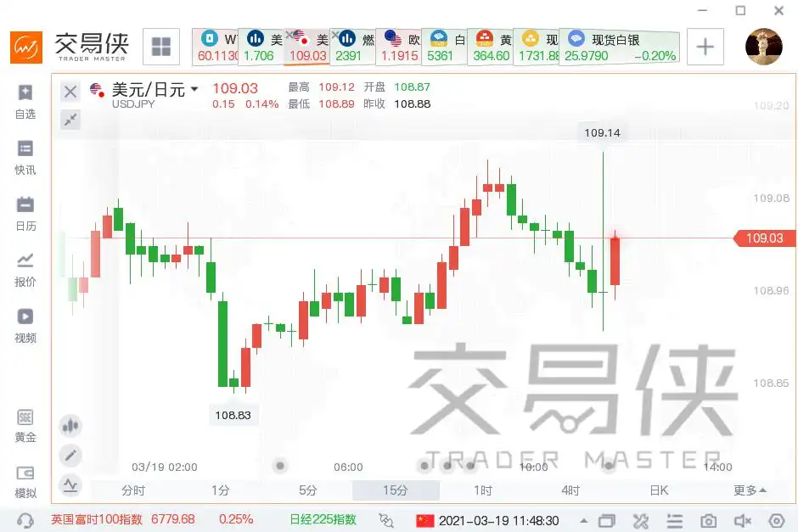The image size is (798, 532).
Task: Open the 自选 watchlist sidebar icon
Action: pos(25,102)
